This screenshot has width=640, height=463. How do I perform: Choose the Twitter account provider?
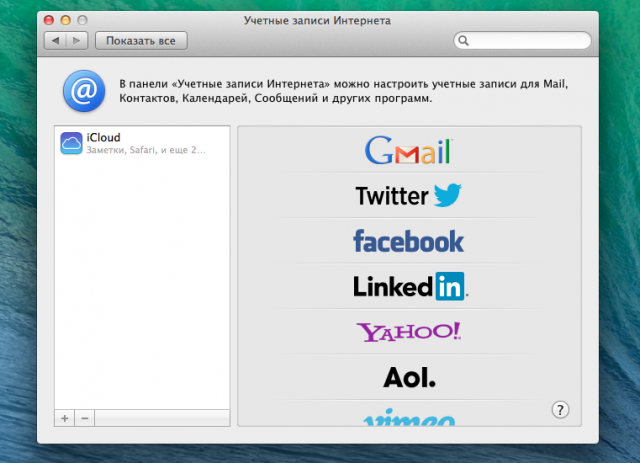[409, 195]
